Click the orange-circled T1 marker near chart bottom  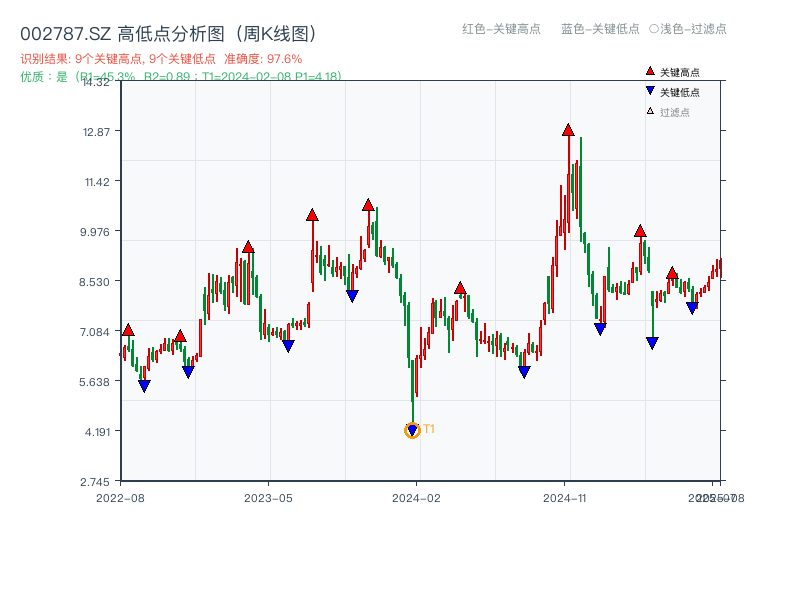tap(411, 430)
